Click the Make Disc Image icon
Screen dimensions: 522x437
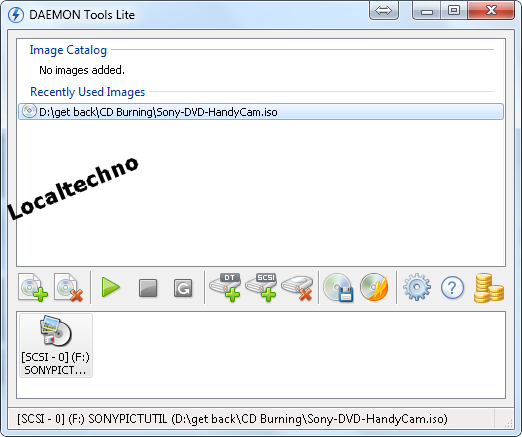point(338,288)
